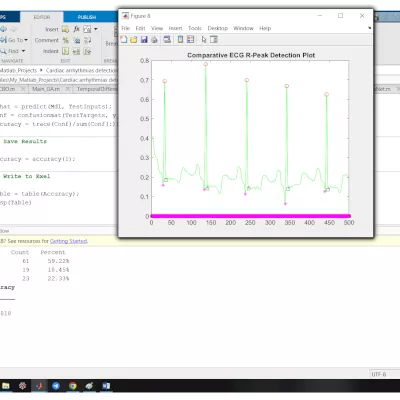This screenshot has width=400, height=400.
Task: Click the disp(Table) code line
Action: tap(16, 202)
